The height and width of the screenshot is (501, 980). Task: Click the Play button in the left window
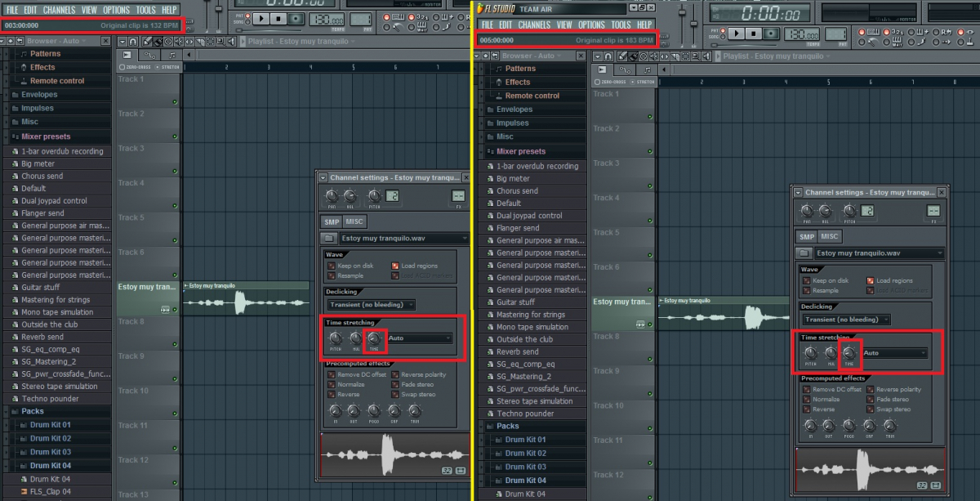tap(262, 18)
